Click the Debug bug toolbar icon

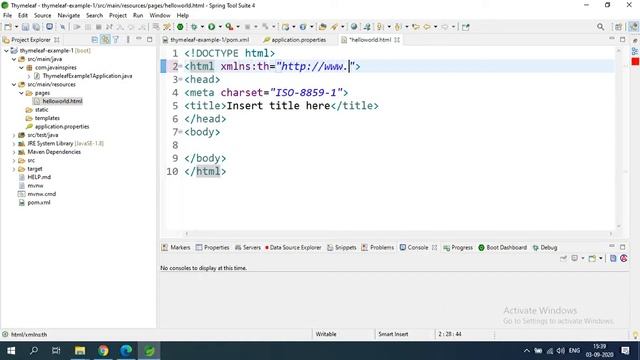click(194, 27)
